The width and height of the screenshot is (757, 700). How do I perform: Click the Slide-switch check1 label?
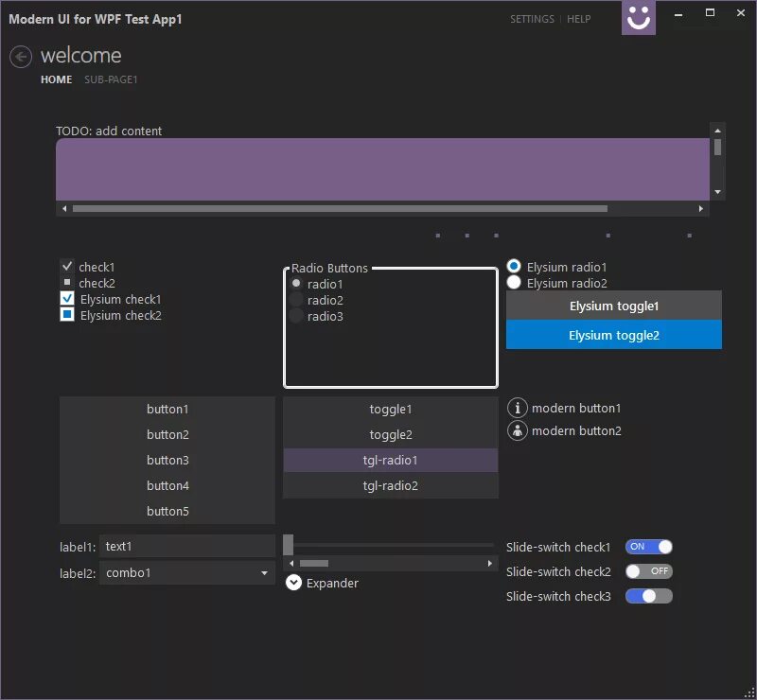558,548
